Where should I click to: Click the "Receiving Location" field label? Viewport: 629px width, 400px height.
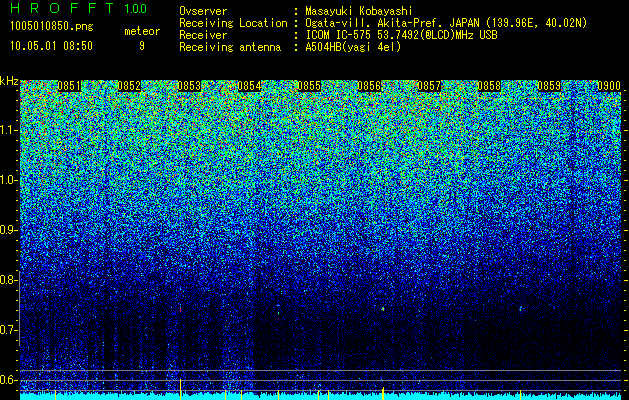tap(233, 23)
